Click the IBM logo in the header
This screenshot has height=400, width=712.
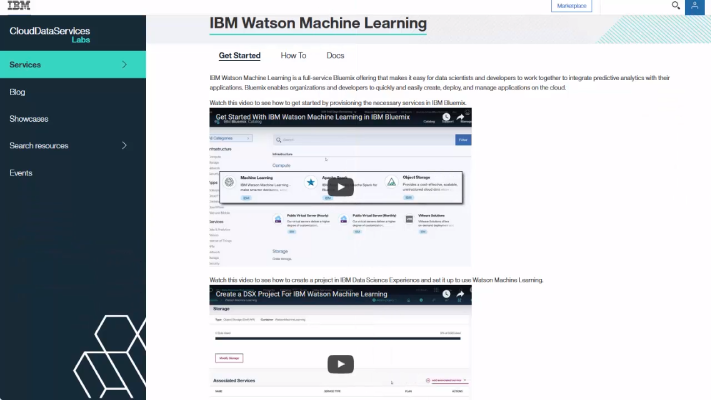tap(19, 5)
